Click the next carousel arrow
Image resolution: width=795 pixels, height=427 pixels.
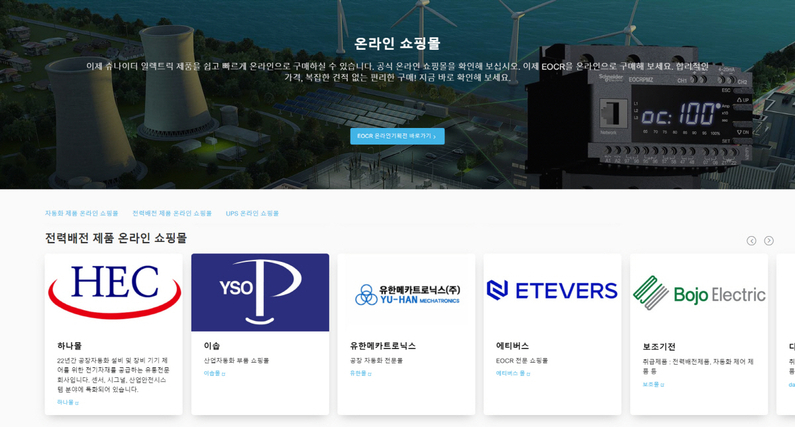pyautogui.click(x=769, y=241)
